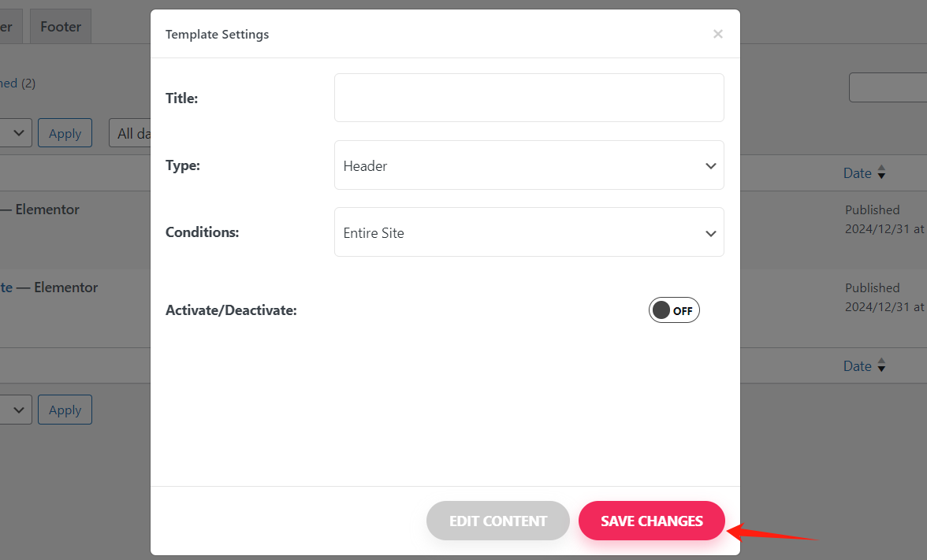Select the partially hidden tab left of Footer

[8, 27]
